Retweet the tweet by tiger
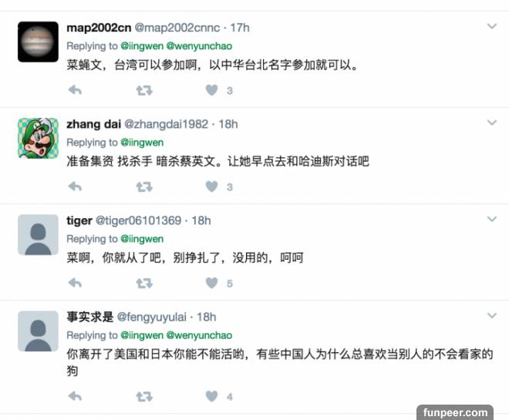This screenshot has height=420, width=509. point(144,283)
